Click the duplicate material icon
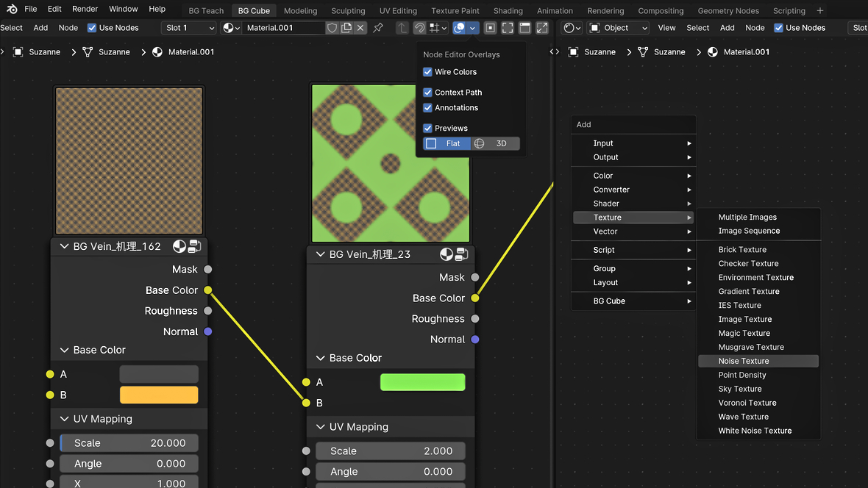Image resolution: width=868 pixels, height=488 pixels. coord(346,28)
